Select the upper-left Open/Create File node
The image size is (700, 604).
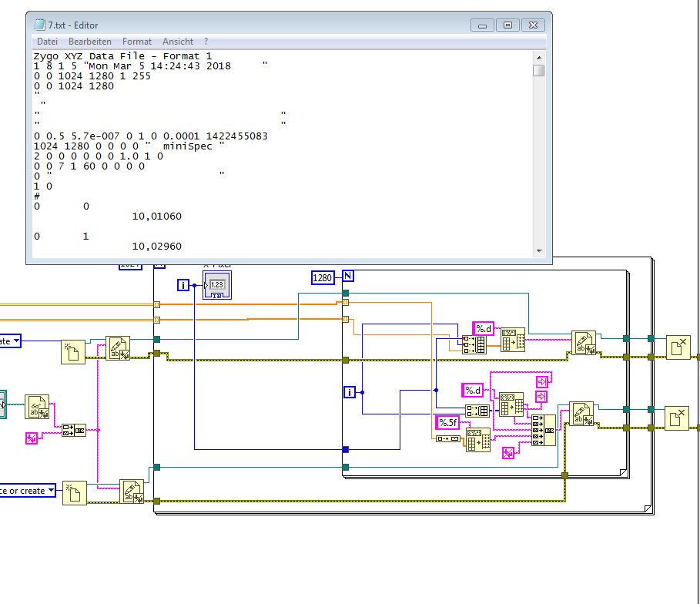pos(73,351)
